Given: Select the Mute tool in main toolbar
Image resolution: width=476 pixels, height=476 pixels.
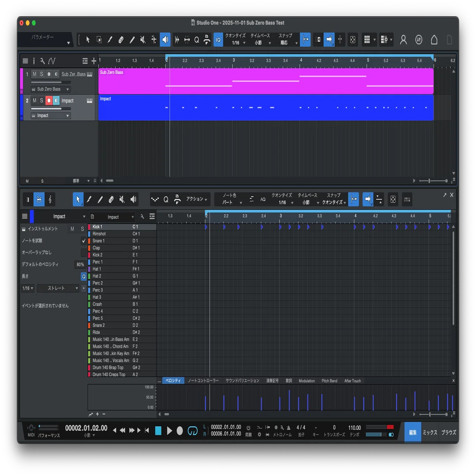Looking at the screenshot, I should [x=143, y=40].
